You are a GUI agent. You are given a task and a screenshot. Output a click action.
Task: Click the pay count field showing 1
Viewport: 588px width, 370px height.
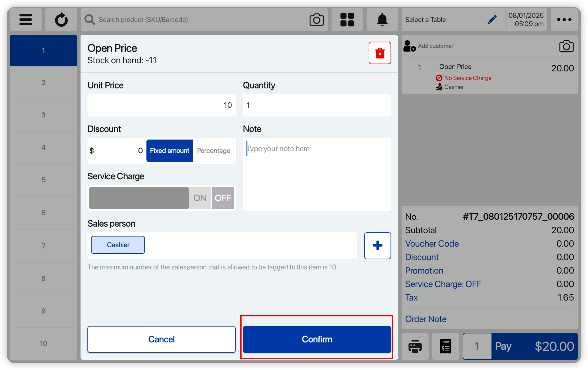477,346
